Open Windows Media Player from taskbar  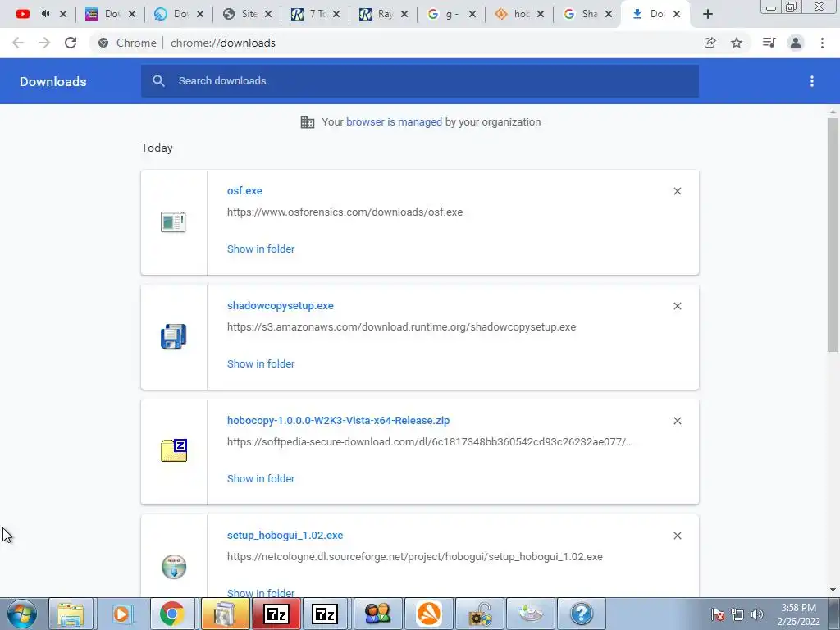pos(121,614)
